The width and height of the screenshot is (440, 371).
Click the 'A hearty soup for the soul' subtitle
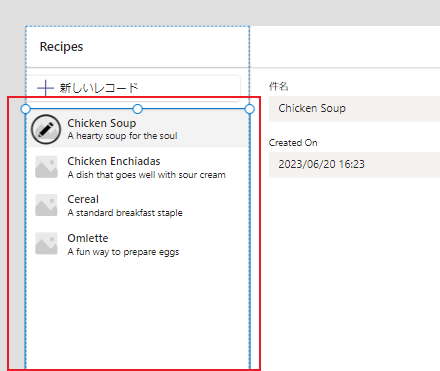click(122, 136)
